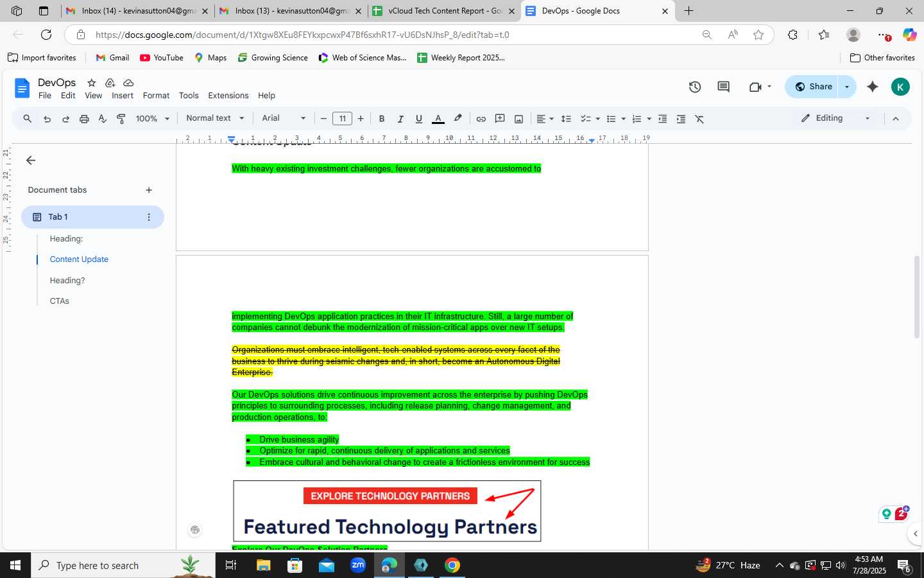Open line and paragraph spacing icon

click(x=566, y=119)
